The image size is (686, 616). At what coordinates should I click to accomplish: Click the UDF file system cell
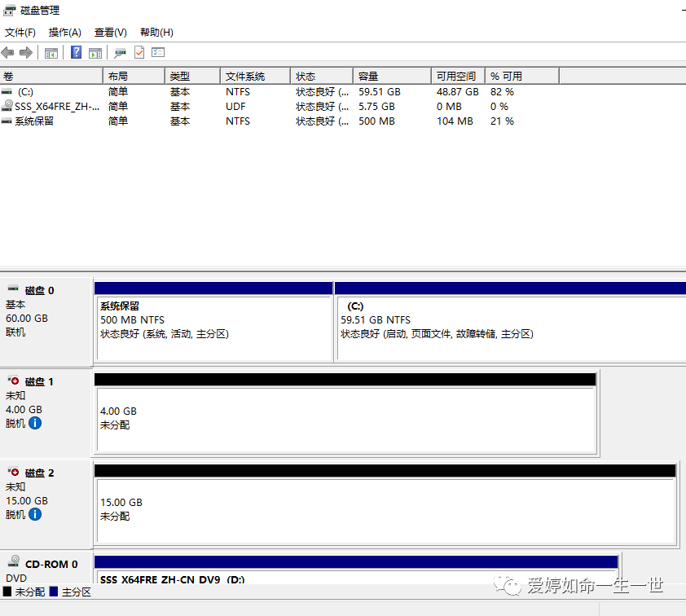pos(235,106)
